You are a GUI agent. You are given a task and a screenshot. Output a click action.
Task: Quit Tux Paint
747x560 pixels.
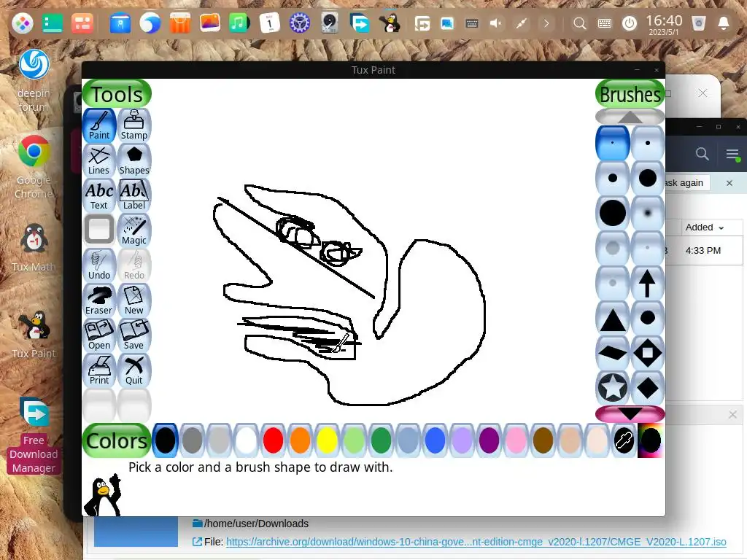pyautogui.click(x=134, y=370)
